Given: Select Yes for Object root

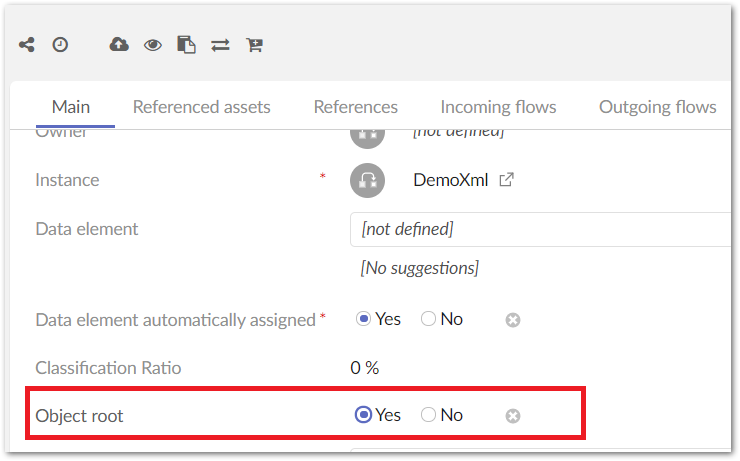Looking at the screenshot, I should pyautogui.click(x=364, y=415).
